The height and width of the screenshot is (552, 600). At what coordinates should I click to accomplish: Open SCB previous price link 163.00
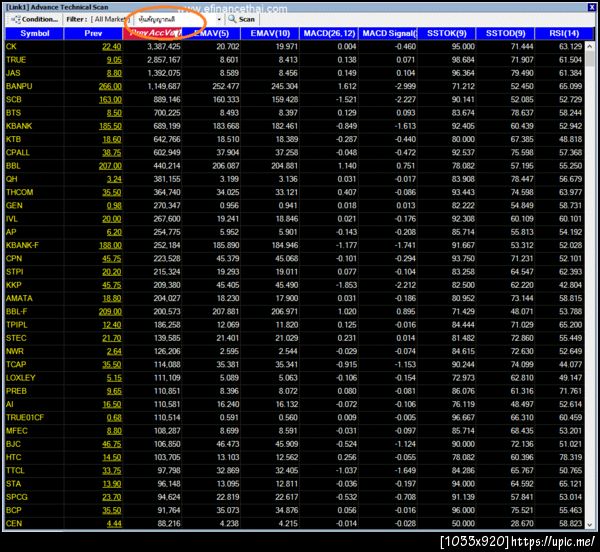pyautogui.click(x=110, y=100)
